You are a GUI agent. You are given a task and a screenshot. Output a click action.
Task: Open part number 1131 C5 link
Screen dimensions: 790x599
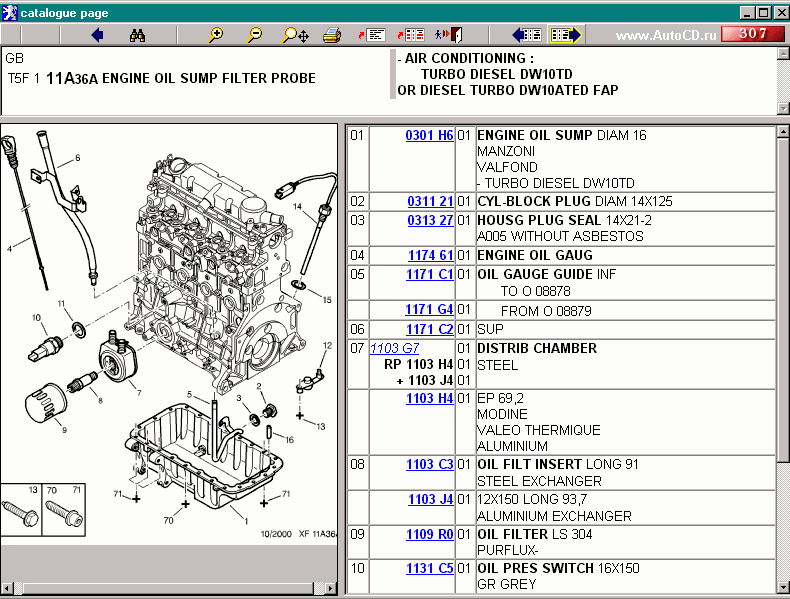pos(429,569)
